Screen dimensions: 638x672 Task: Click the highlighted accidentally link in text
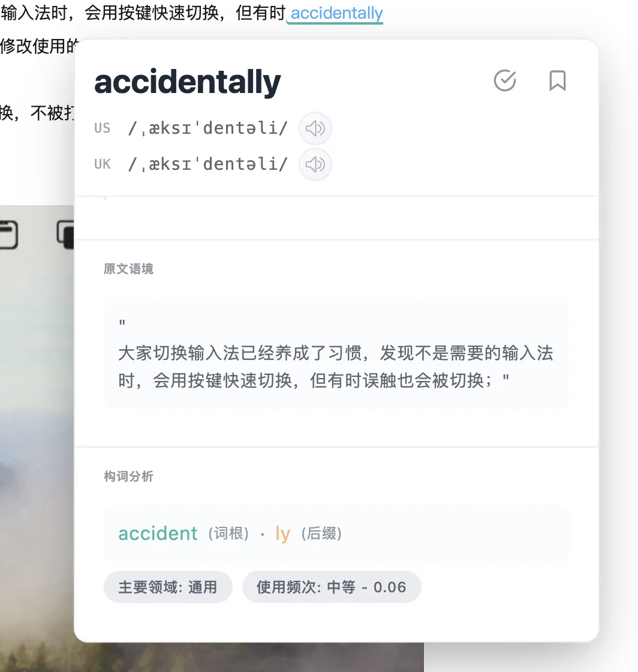coord(336,13)
